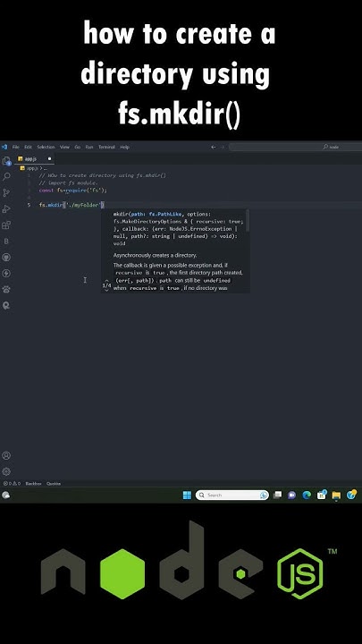The image size is (362, 644).
Task: Show previous signature with up chevron
Action: click(106, 280)
